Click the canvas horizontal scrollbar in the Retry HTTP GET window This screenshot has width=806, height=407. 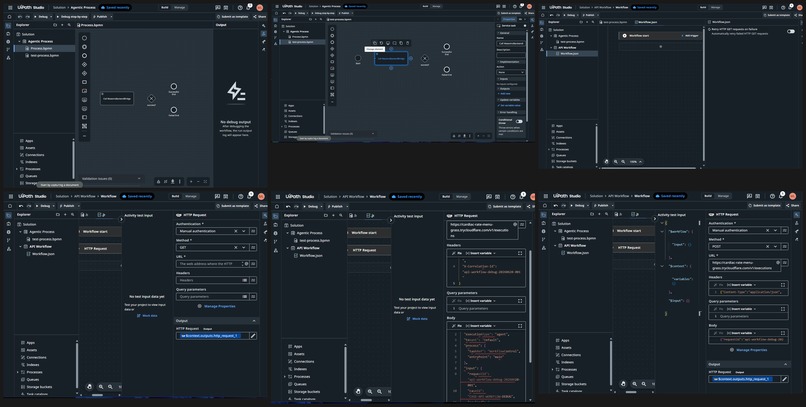pos(649,167)
